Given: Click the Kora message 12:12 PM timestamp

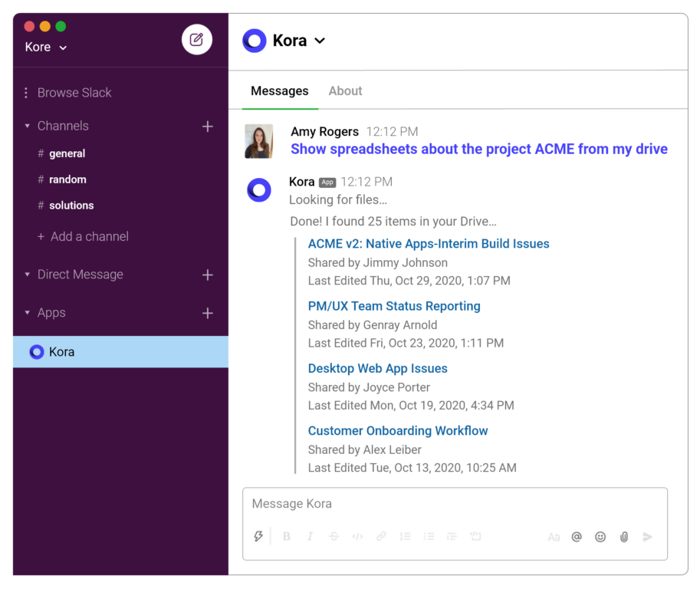Looking at the screenshot, I should [366, 182].
